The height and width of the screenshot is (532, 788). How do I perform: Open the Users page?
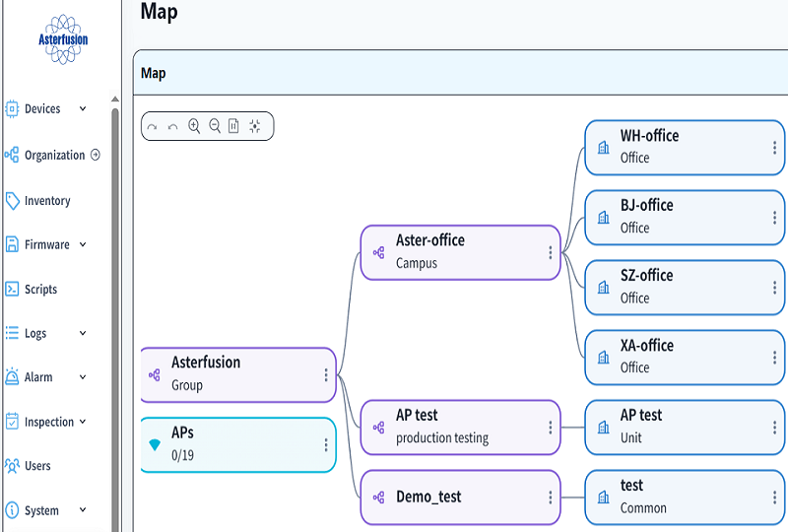point(37,466)
